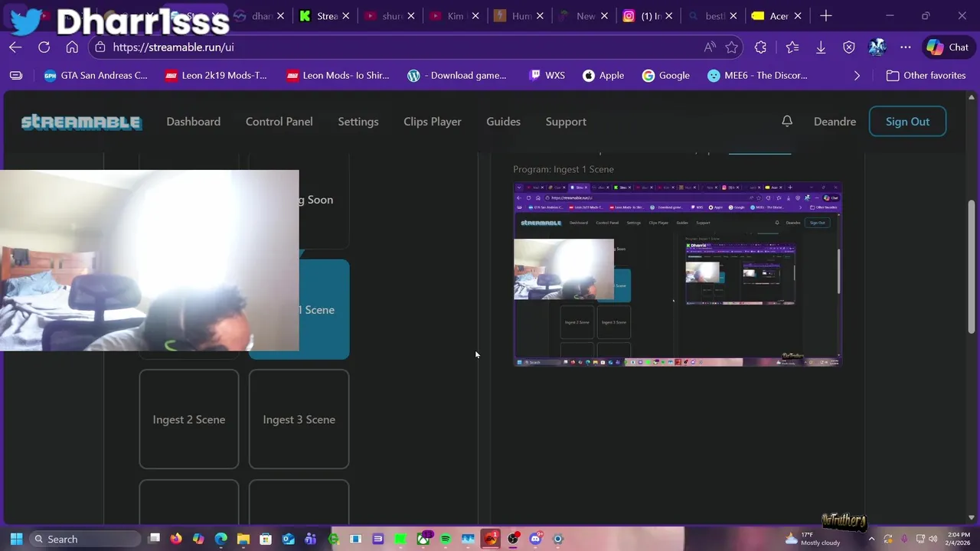This screenshot has height=551, width=980.
Task: Open Spotify from the taskbar
Action: tap(446, 539)
